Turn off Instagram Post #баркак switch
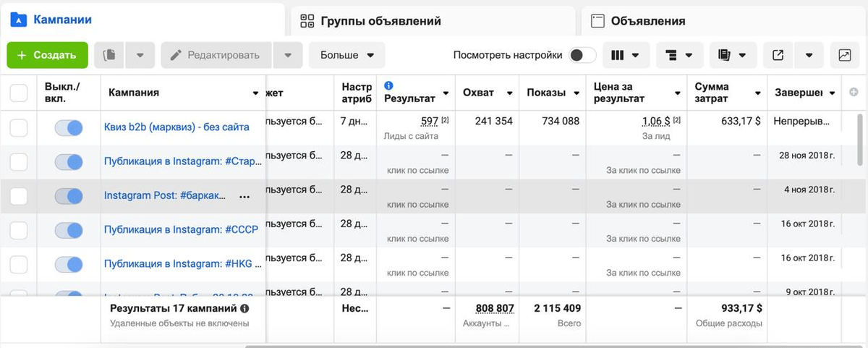This screenshot has height=348, width=868. (69, 196)
